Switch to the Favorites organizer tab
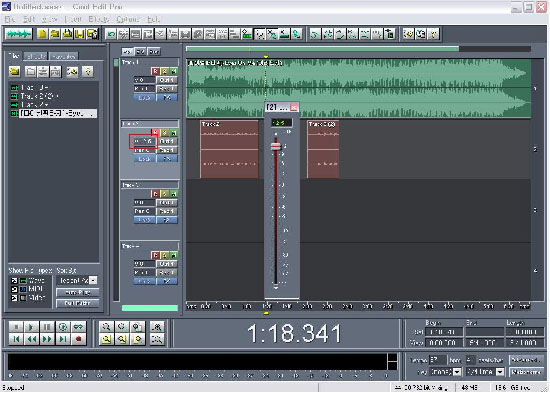The image size is (550, 395). tap(64, 56)
